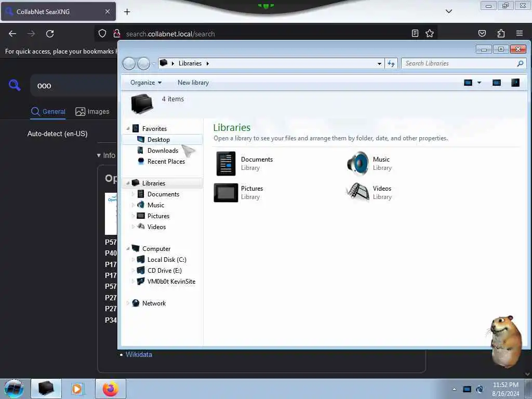532x399 pixels.
Task: Expand the Network group arrow
Action: click(128, 303)
